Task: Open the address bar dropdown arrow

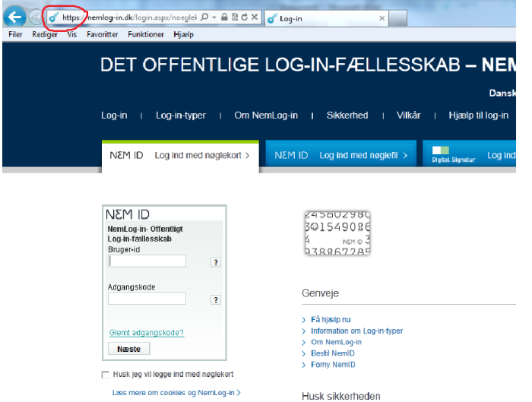Action: (214, 17)
